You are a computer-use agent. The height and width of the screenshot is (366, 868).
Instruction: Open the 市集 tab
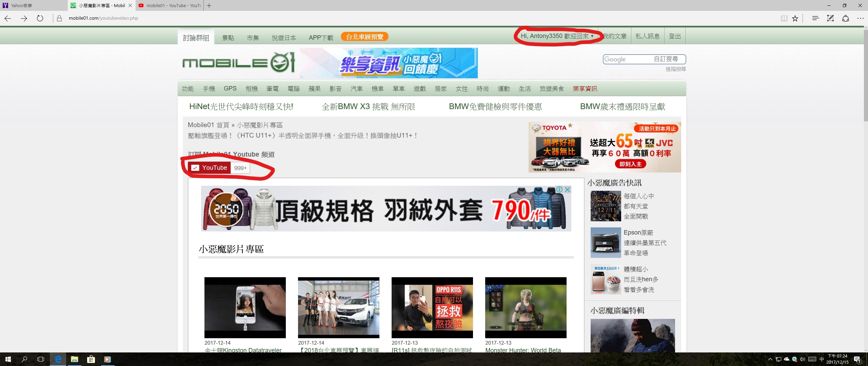253,38
